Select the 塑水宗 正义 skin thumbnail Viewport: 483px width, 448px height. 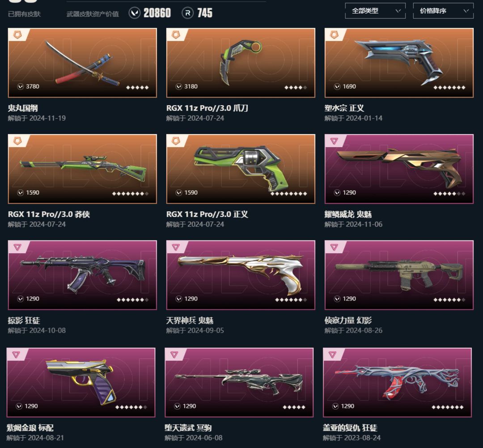tap(399, 63)
